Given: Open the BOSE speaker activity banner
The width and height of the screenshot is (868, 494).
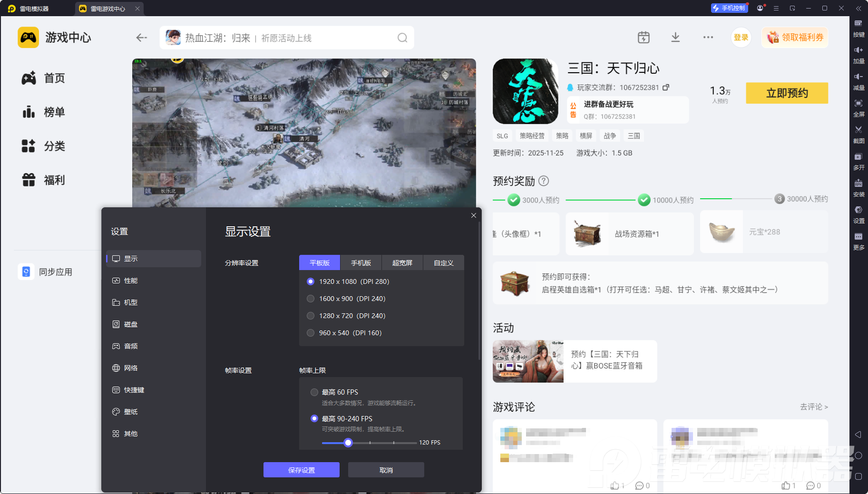Looking at the screenshot, I should tap(575, 361).
